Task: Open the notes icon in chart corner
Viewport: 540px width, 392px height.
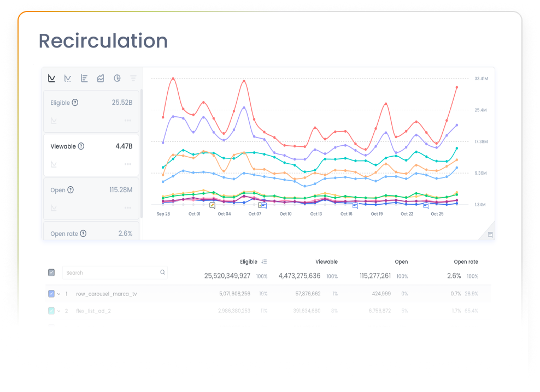Action: point(490,235)
